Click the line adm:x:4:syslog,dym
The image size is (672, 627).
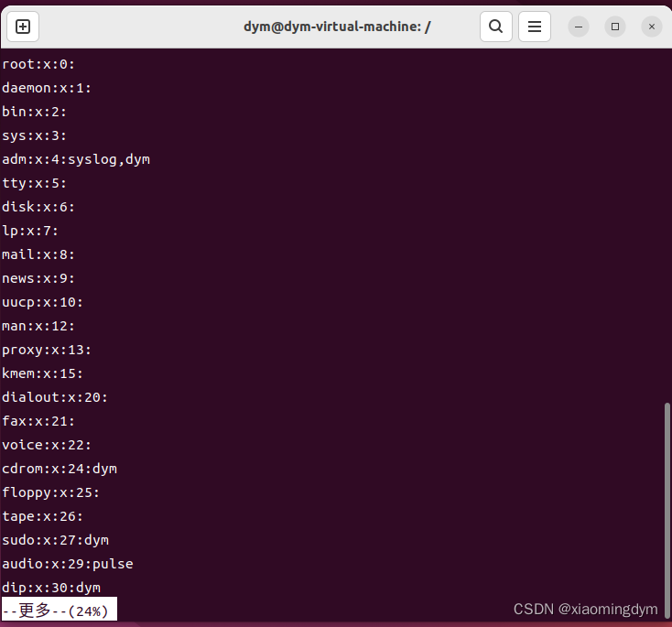[76, 159]
